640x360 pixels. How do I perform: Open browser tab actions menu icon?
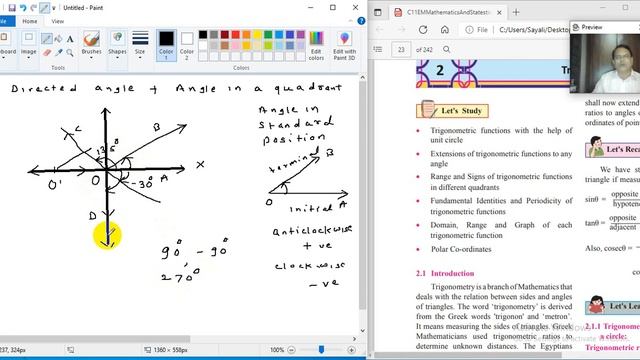pos(378,13)
